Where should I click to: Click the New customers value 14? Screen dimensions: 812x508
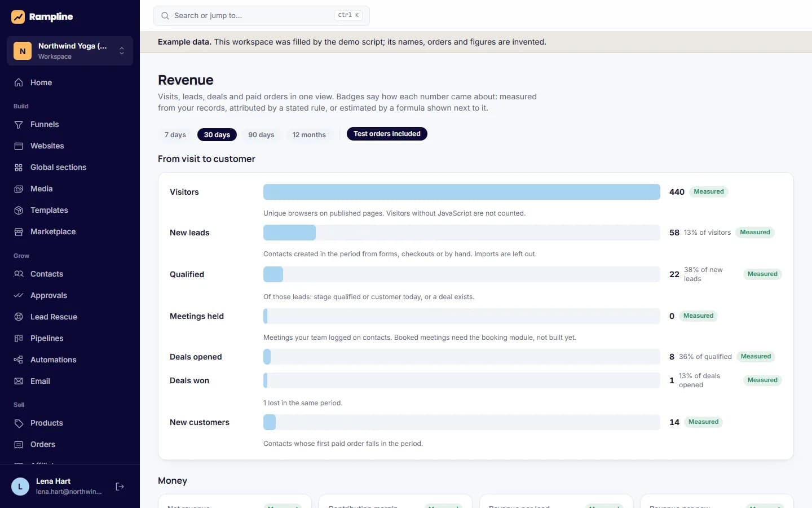[x=674, y=422]
